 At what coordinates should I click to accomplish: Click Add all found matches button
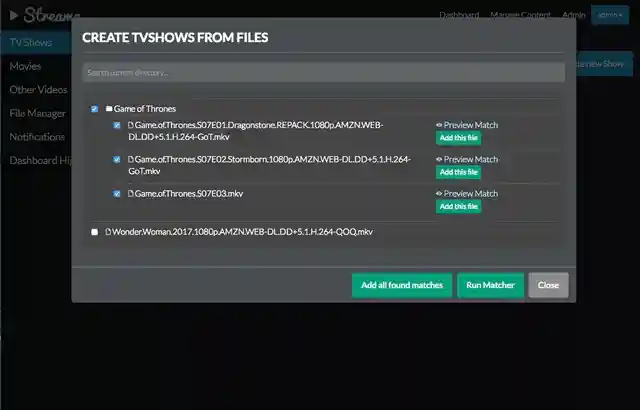tap(402, 285)
